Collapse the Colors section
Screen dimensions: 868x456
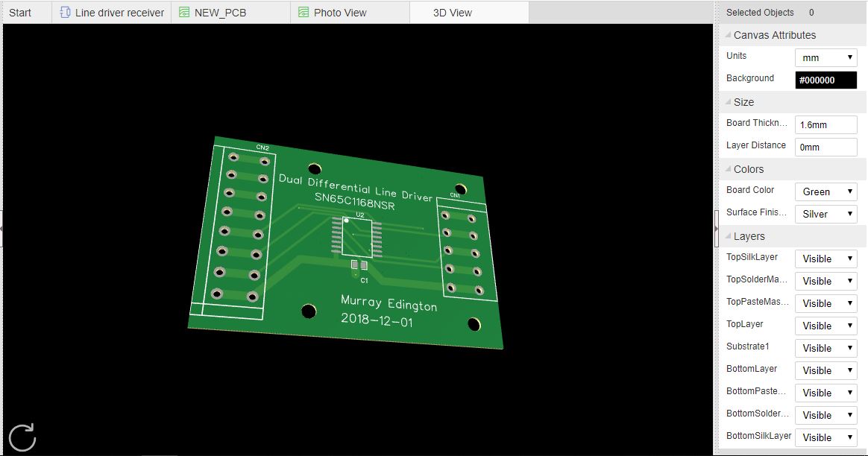click(727, 169)
